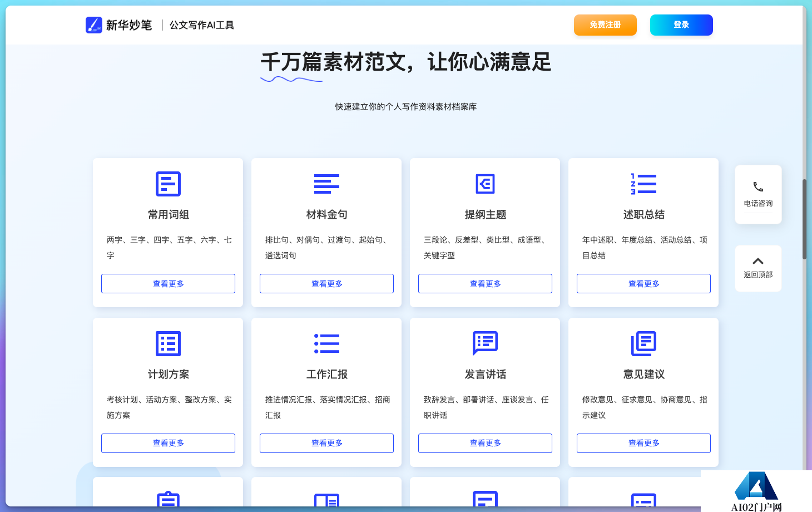Click the 常用词组 card title
812x512 pixels.
(x=168, y=215)
